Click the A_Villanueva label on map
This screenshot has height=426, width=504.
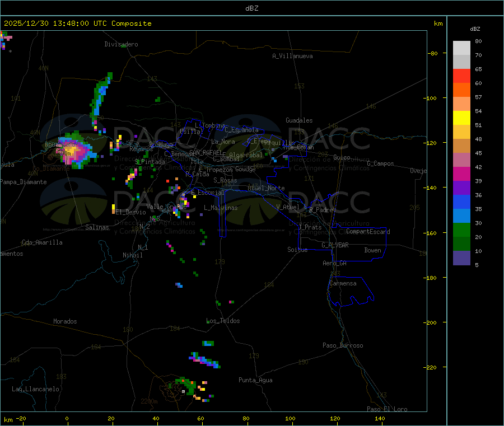pyautogui.click(x=292, y=56)
